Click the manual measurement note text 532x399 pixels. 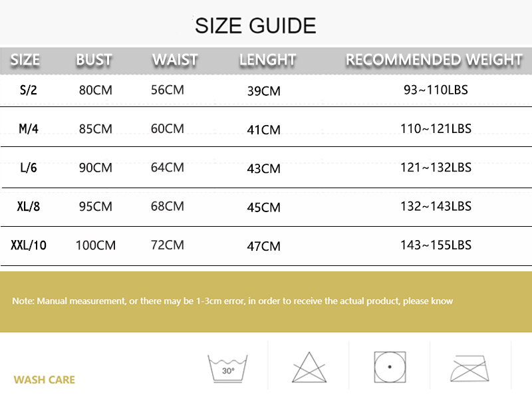(x=233, y=301)
